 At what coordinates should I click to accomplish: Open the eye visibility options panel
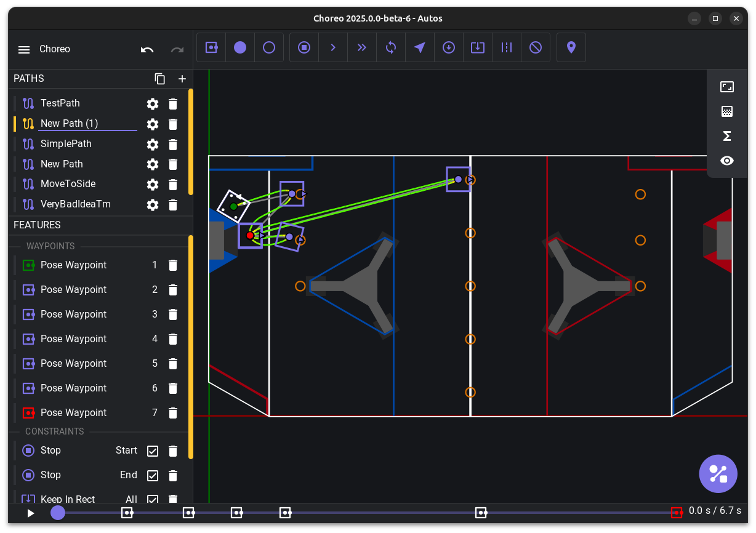click(726, 161)
